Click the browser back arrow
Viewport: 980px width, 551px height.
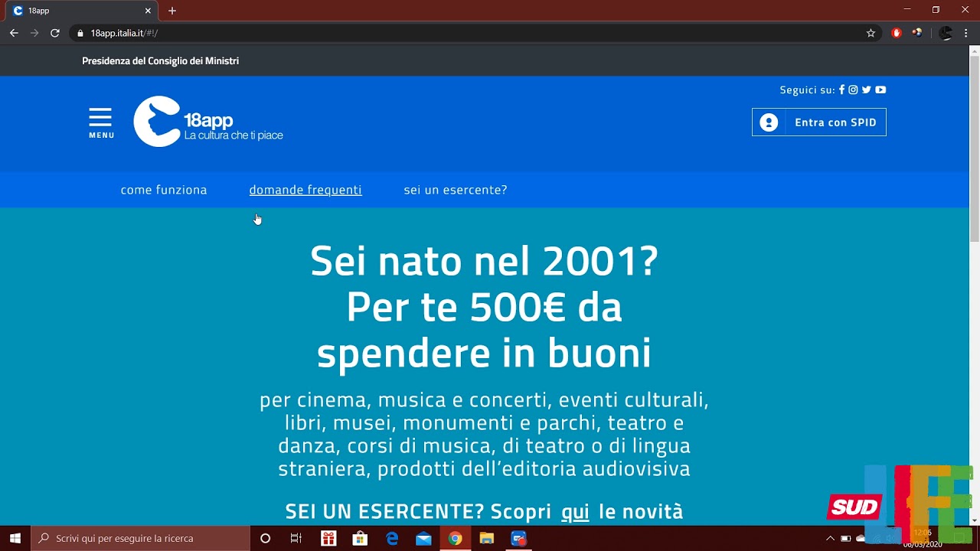coord(14,33)
